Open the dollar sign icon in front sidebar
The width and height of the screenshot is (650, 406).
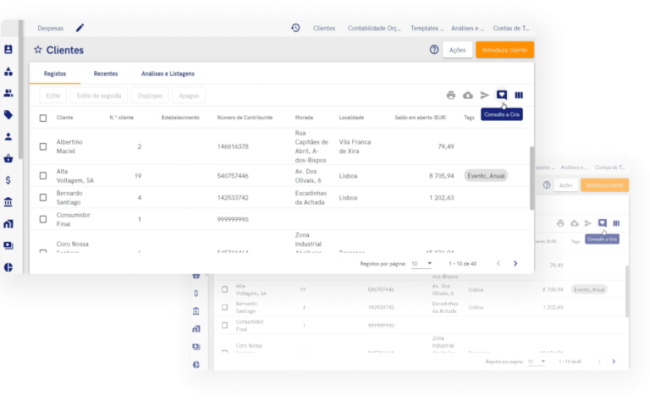8,180
